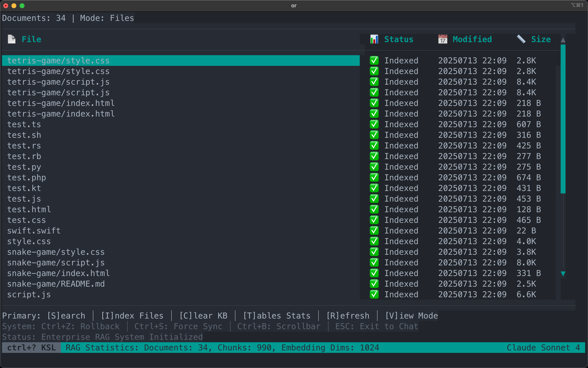Click Claude Sonnet 4 model label
The width and height of the screenshot is (588, 368).
click(x=543, y=348)
